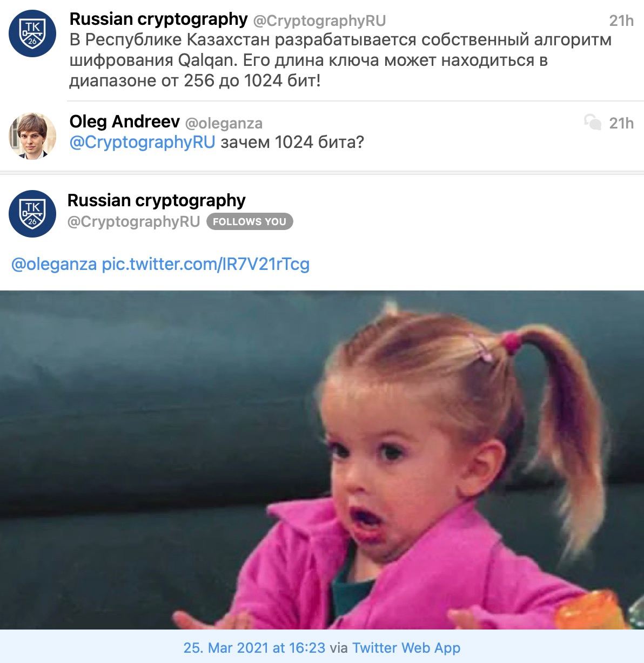The image size is (644, 663).
Task: Click the FOLLOWS YOU badge
Action: click(250, 221)
